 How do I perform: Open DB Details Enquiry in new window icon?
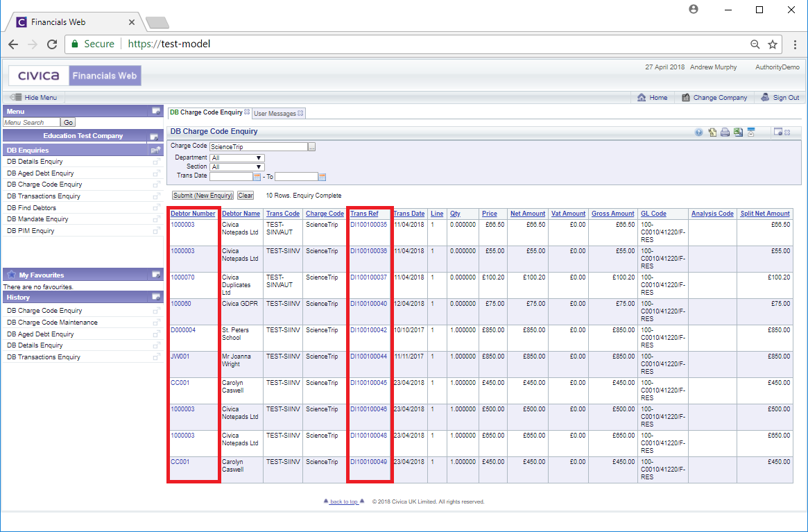(156, 162)
